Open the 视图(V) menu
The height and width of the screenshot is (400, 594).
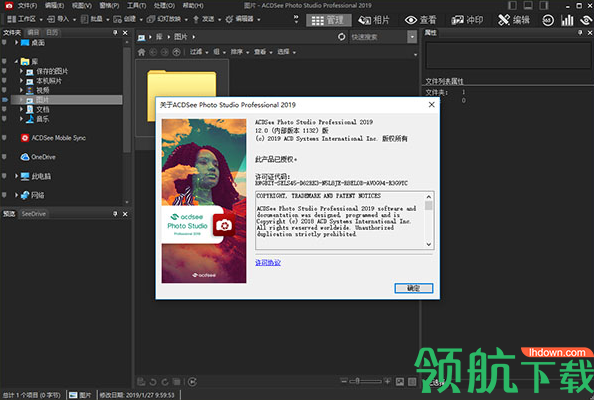(x=82, y=6)
